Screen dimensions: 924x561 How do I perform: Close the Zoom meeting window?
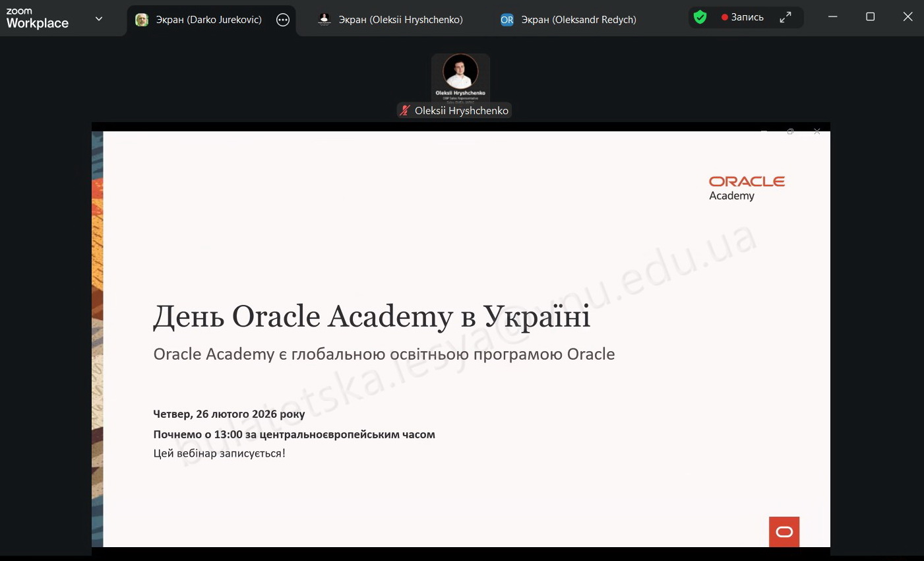(908, 17)
